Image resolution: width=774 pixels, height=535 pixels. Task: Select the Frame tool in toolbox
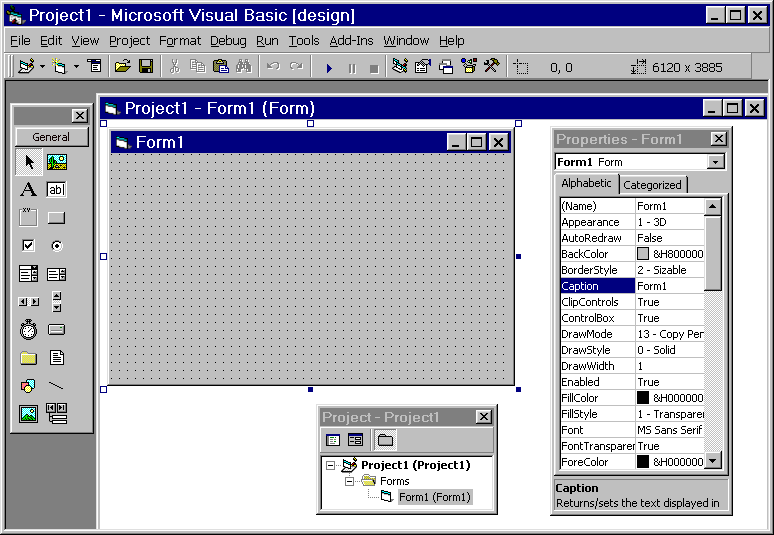click(x=29, y=217)
